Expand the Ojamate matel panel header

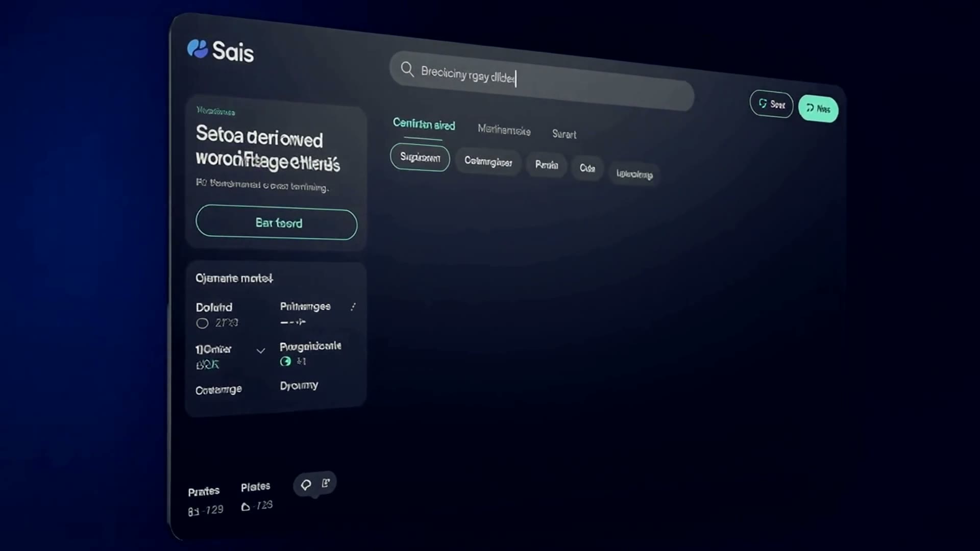pos(234,278)
